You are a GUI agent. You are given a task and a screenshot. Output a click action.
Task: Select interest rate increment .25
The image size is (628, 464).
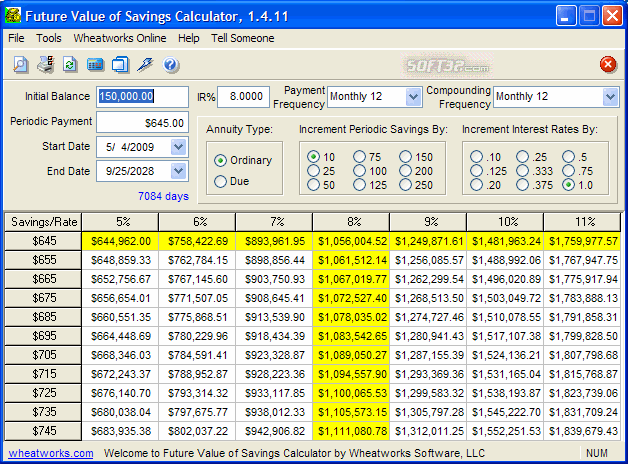tap(531, 157)
